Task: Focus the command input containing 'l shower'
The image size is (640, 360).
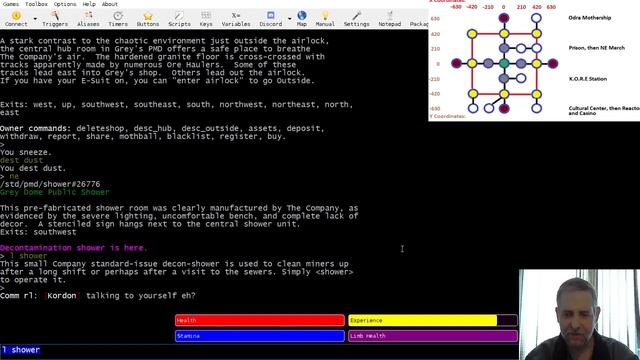Action: tap(259, 350)
